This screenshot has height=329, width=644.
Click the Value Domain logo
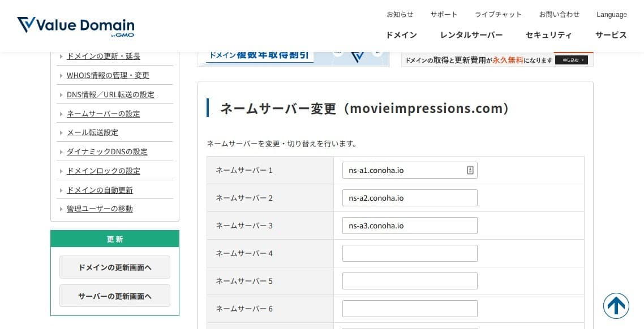pyautogui.click(x=76, y=26)
